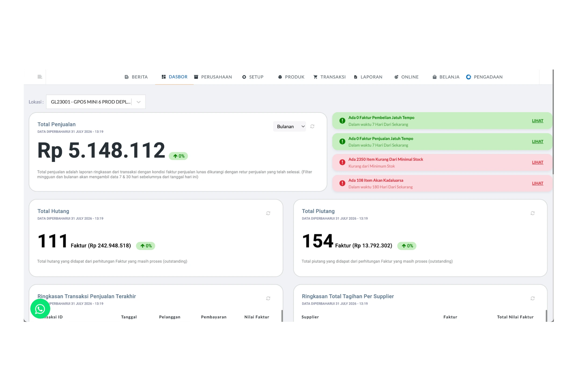Click the page vertical scrollbar

(553, 122)
